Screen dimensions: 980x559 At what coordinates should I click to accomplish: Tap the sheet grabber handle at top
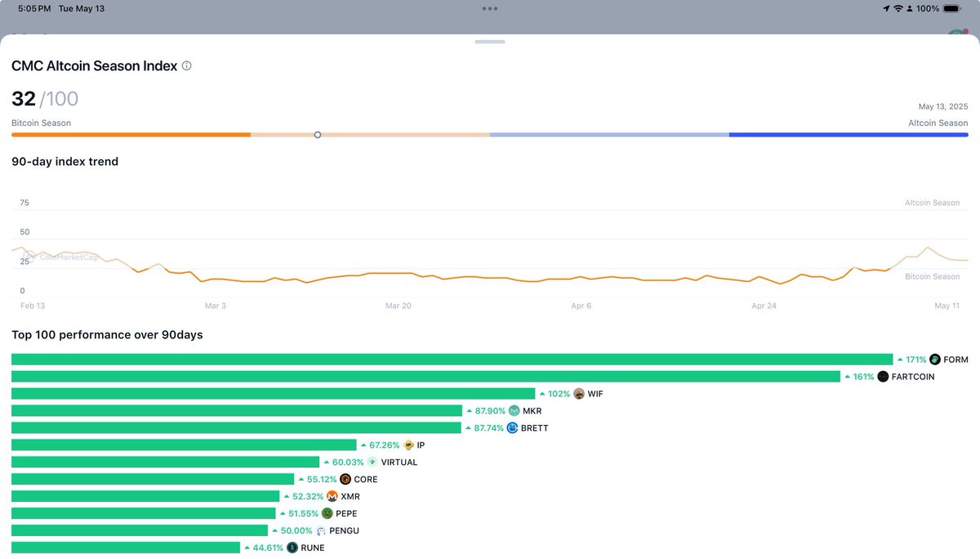pyautogui.click(x=490, y=41)
